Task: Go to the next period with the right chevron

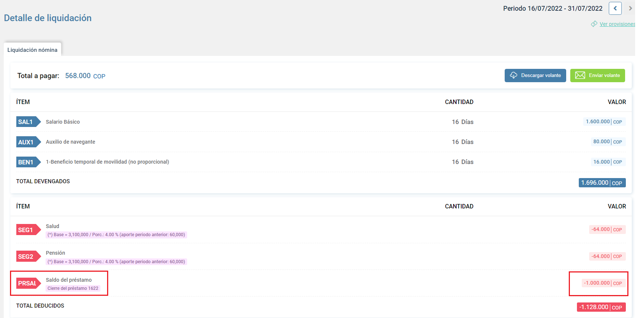Action: click(x=630, y=8)
